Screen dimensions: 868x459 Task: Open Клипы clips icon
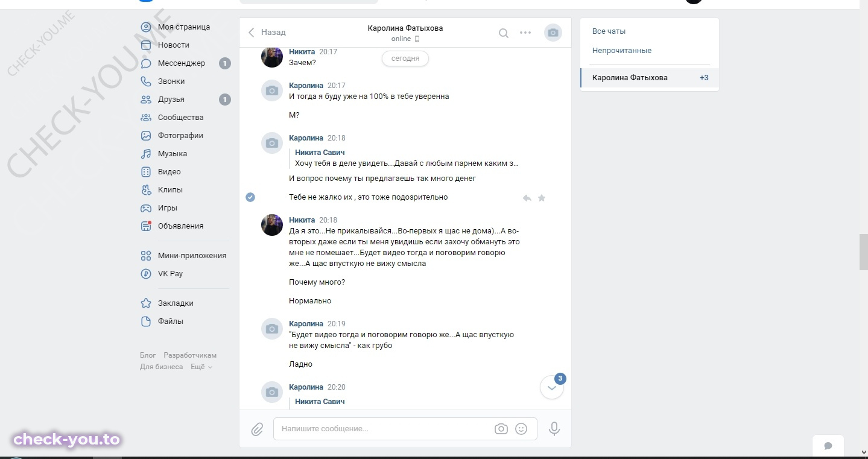pos(146,190)
